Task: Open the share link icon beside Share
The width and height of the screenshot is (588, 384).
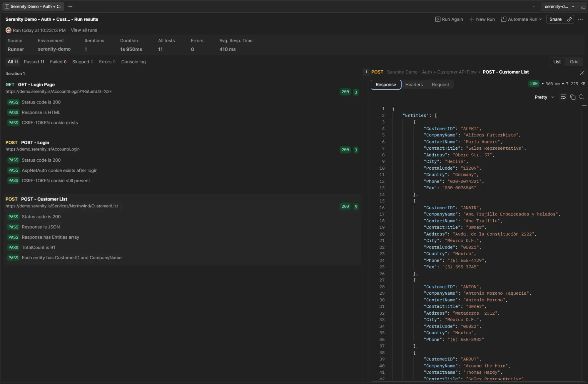Action: pyautogui.click(x=569, y=19)
